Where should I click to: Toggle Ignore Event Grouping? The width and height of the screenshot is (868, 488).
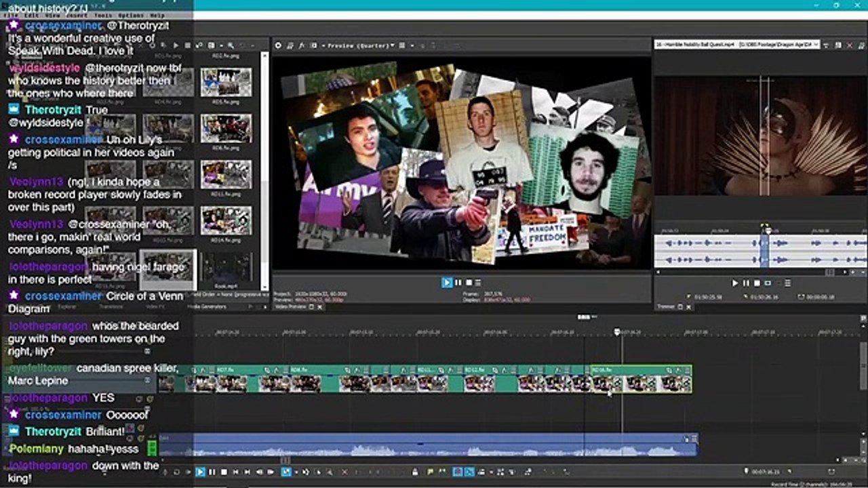click(511, 472)
